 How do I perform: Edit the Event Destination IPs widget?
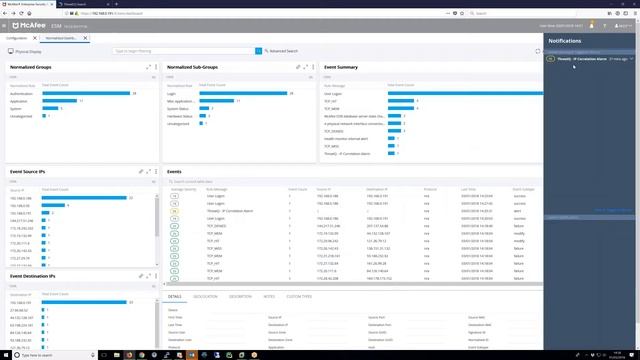click(141, 276)
